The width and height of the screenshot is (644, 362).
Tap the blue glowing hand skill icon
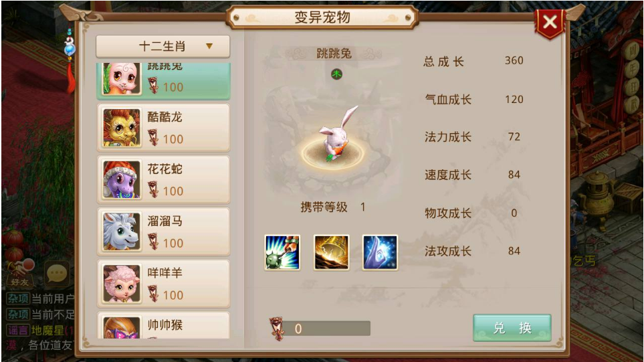[380, 252]
